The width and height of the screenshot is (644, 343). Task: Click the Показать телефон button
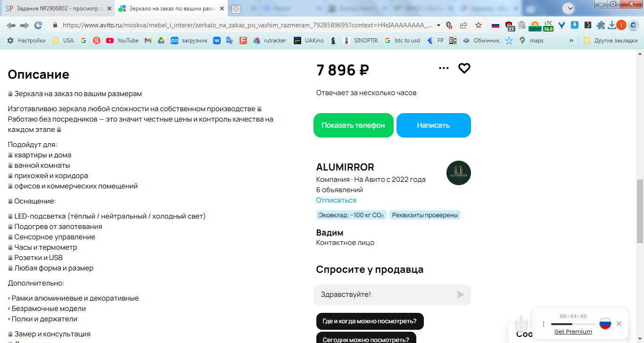click(x=354, y=125)
